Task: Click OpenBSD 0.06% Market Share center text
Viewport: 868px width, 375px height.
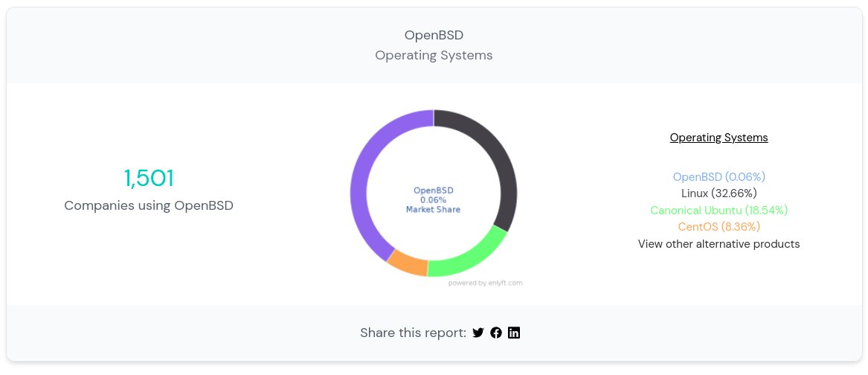Action: click(434, 199)
